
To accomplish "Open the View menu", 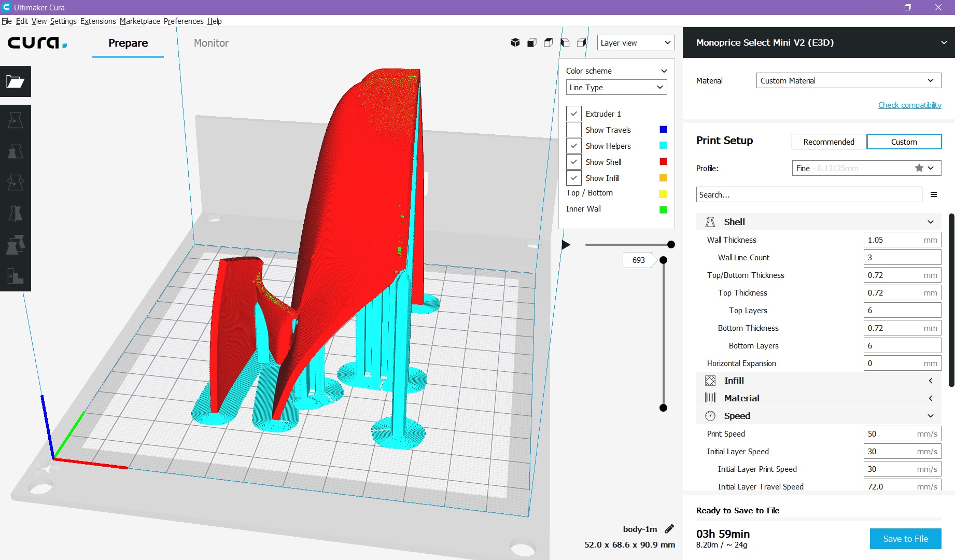I will click(x=39, y=21).
